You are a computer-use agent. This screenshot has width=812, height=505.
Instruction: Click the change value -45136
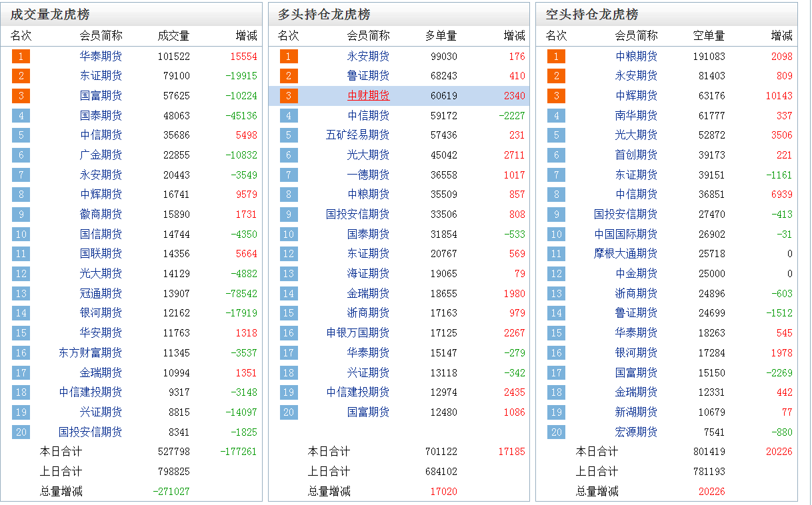pos(241,116)
